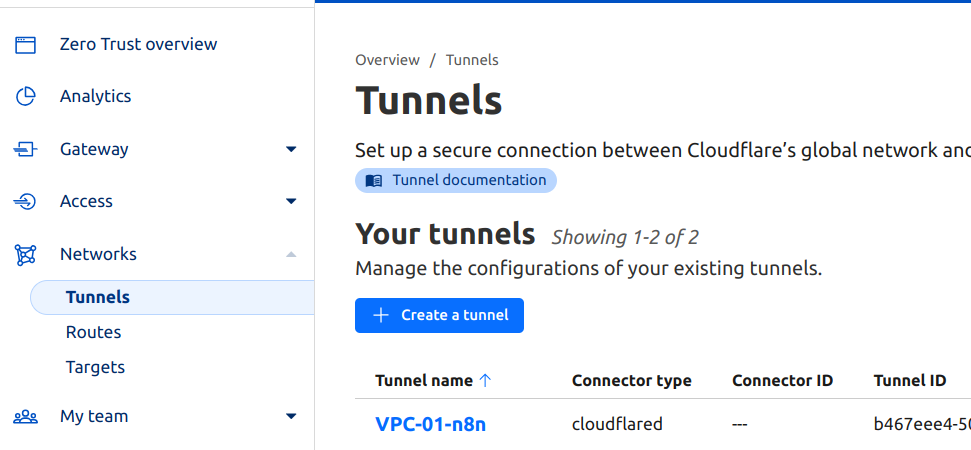The width and height of the screenshot is (971, 450).
Task: Click the Tunnel name sort arrow
Action: tap(486, 380)
